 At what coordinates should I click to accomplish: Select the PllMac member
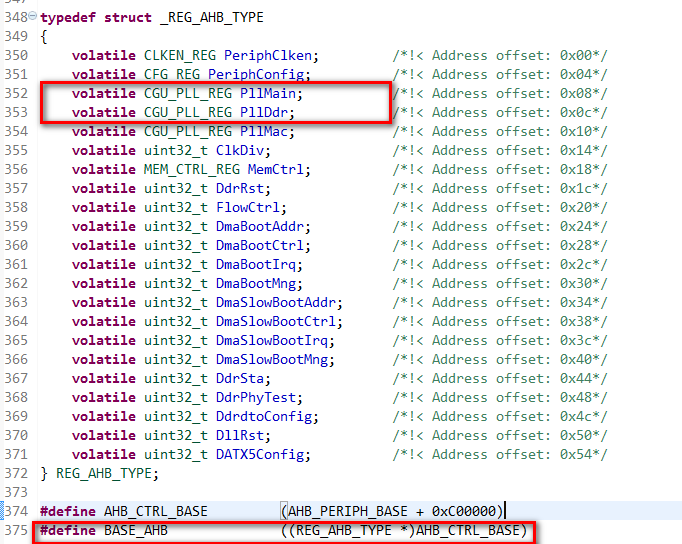click(x=264, y=131)
